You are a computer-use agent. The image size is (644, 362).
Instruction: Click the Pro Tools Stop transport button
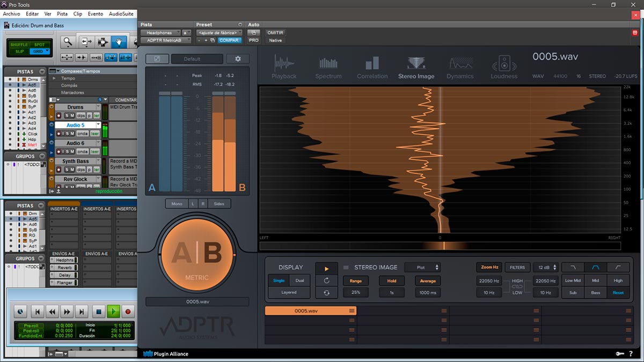pyautogui.click(x=98, y=311)
